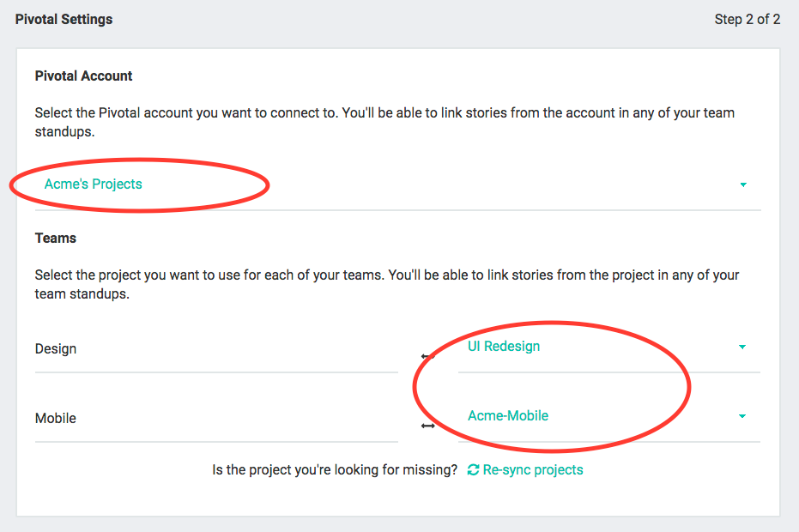799x532 pixels.
Task: Select the Design team label
Action: point(56,349)
